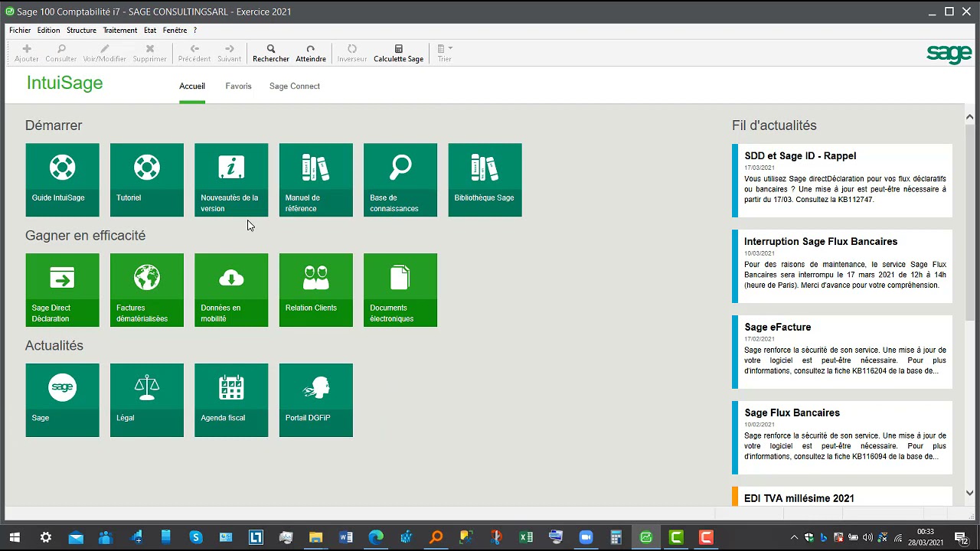Open the notification center icon
This screenshot has height=551, width=980.
pos(961,537)
